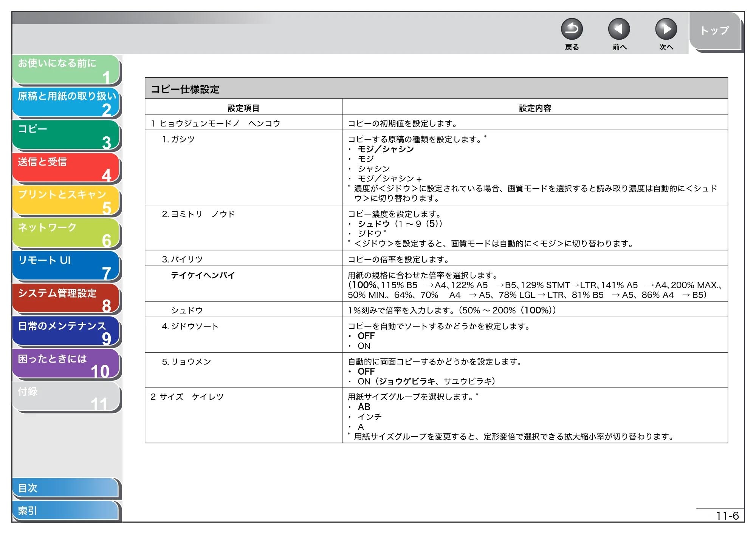Click the 設定項目 column header

pos(243,108)
